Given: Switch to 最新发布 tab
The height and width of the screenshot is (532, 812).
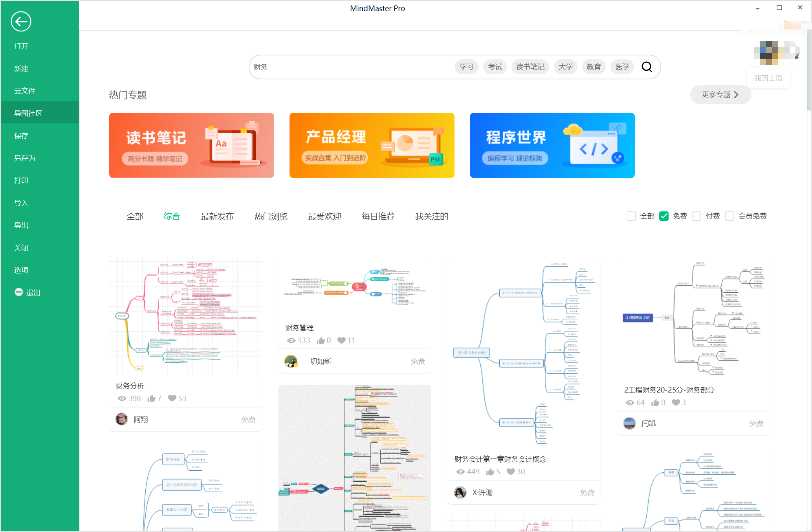Looking at the screenshot, I should point(217,216).
